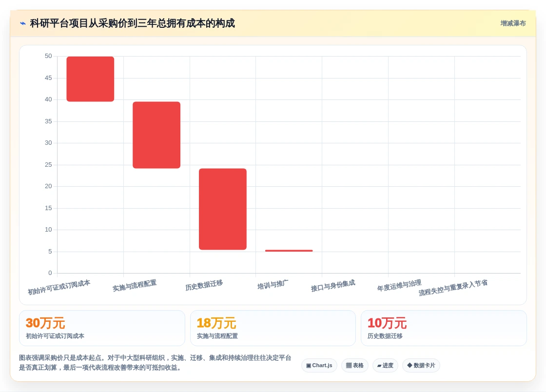
Task: Click the x-axis label 接口与身份集成
Action: 333,286
